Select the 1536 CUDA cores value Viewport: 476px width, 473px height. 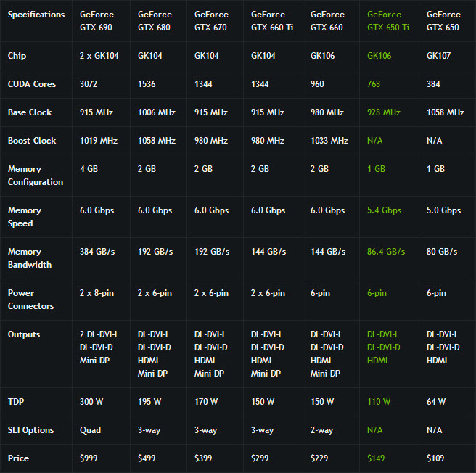[x=147, y=84]
